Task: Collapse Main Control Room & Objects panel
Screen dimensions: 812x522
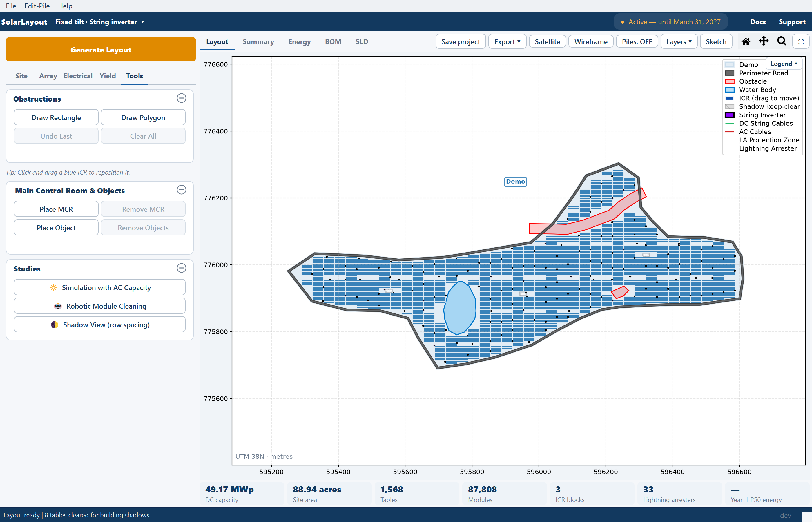Action: click(182, 190)
